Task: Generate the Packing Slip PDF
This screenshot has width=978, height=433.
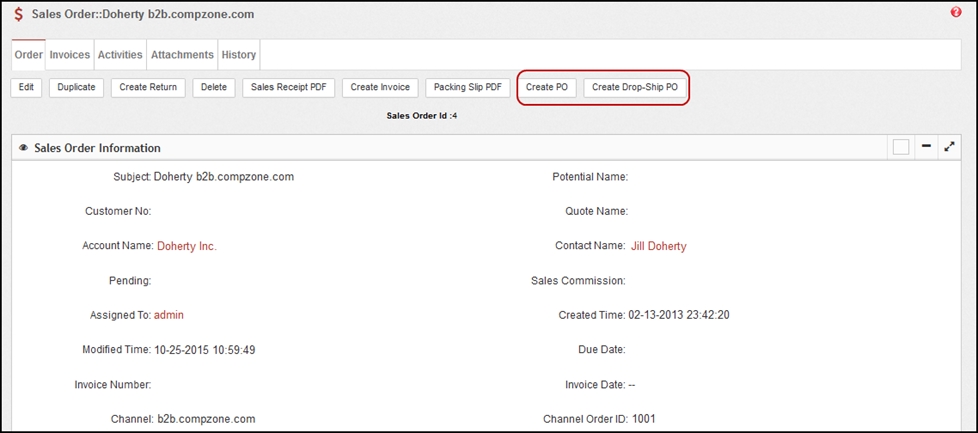Action: point(468,87)
